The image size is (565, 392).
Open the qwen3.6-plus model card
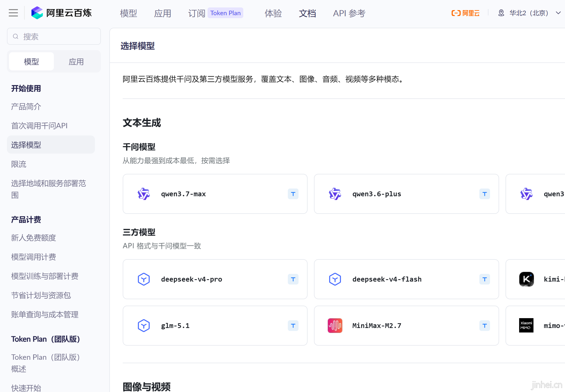(407, 194)
